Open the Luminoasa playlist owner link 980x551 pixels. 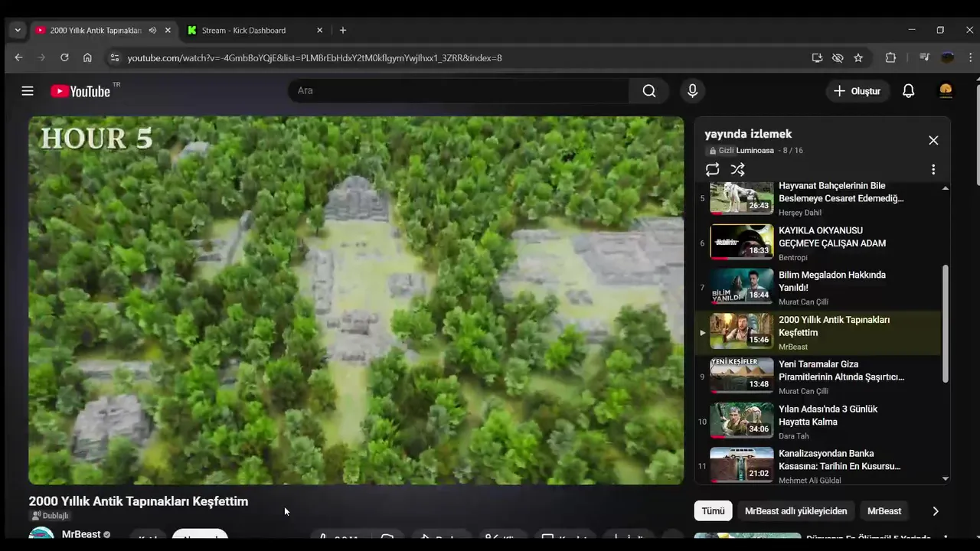click(x=755, y=151)
